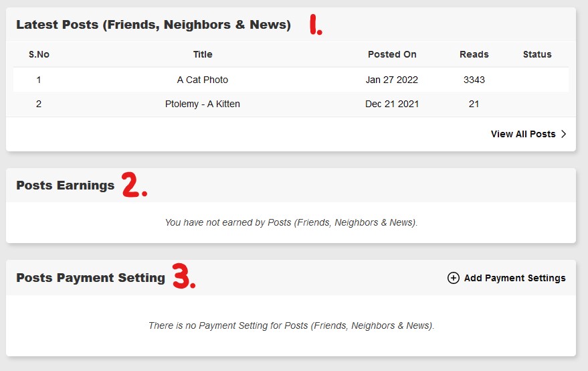Click the S.No column header
The image size is (588, 371).
click(x=39, y=54)
